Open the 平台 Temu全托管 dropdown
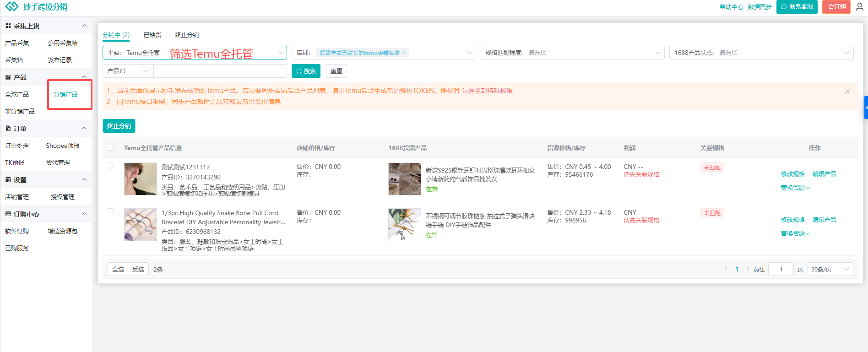 click(x=195, y=53)
